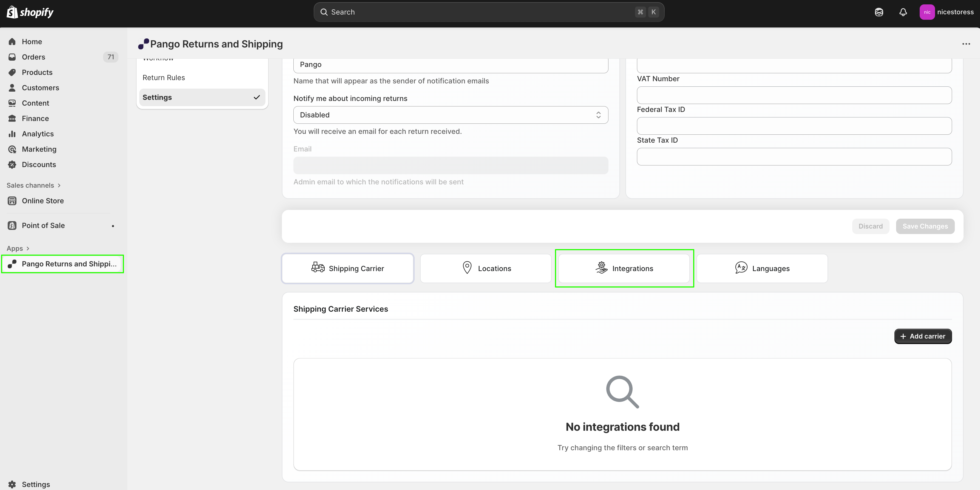Open Sidekick assistant icon in top bar
This screenshot has width=980, height=490.
[x=879, y=12]
